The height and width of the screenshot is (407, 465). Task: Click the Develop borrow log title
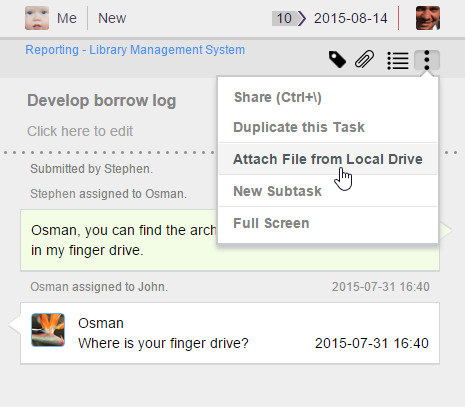click(102, 100)
